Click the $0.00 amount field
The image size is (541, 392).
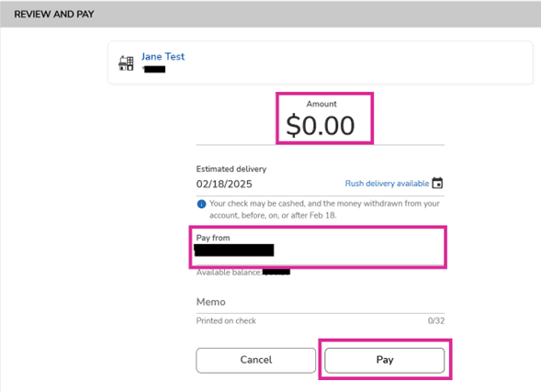coord(321,126)
